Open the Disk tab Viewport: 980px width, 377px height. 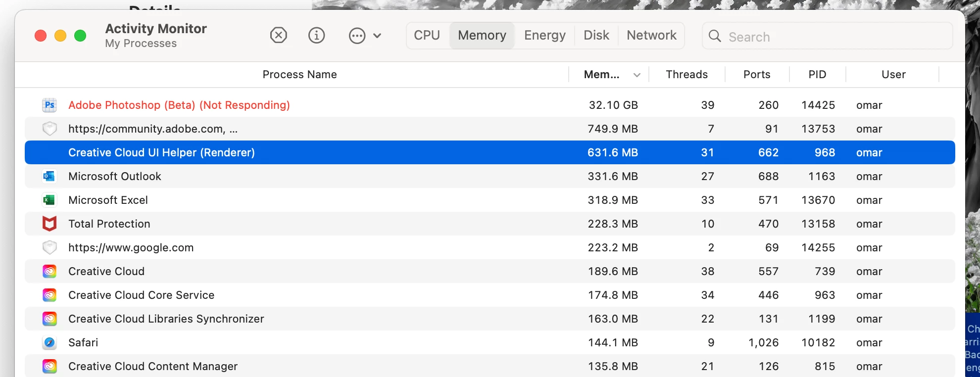pos(596,36)
